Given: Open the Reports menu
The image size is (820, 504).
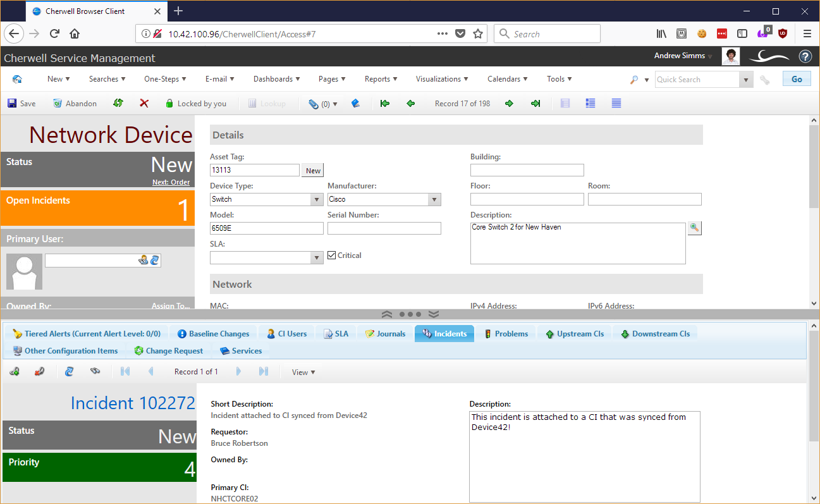Looking at the screenshot, I should click(x=381, y=79).
